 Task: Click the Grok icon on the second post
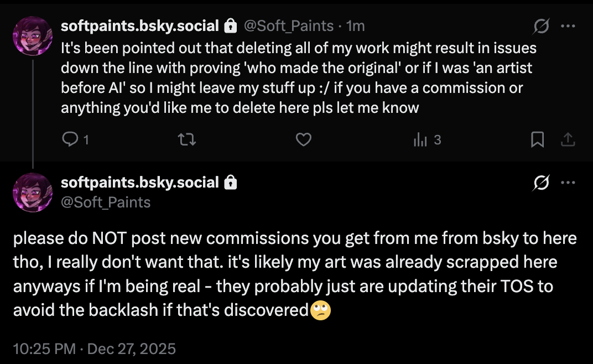pyautogui.click(x=542, y=183)
